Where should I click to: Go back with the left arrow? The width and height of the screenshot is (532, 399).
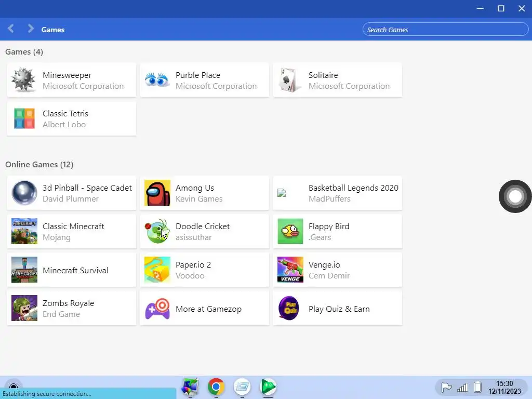pyautogui.click(x=10, y=29)
